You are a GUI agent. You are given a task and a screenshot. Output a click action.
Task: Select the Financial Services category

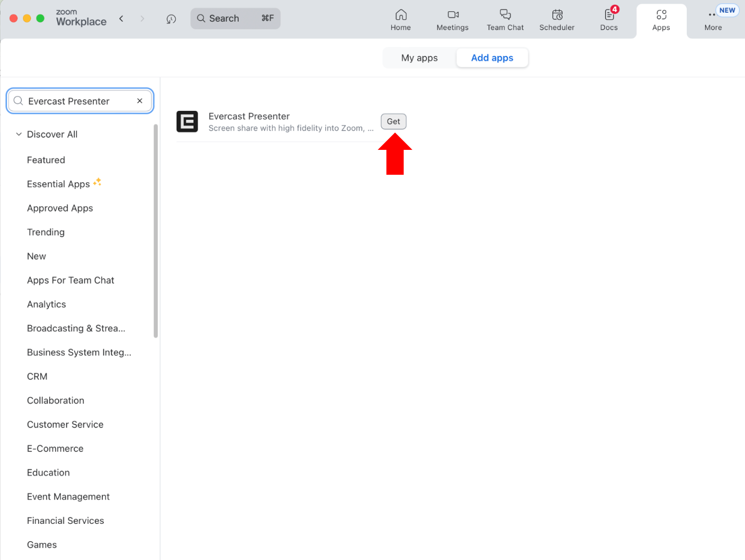(x=65, y=521)
